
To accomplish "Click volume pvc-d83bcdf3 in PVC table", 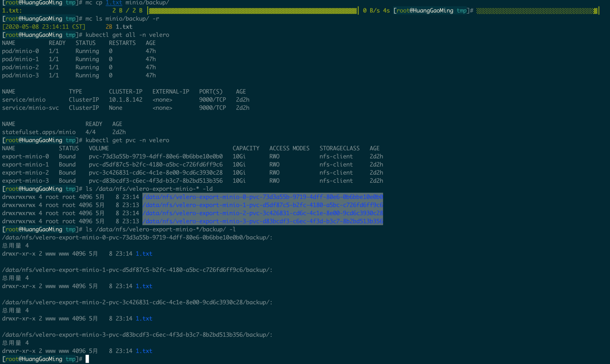I will click(x=156, y=181).
